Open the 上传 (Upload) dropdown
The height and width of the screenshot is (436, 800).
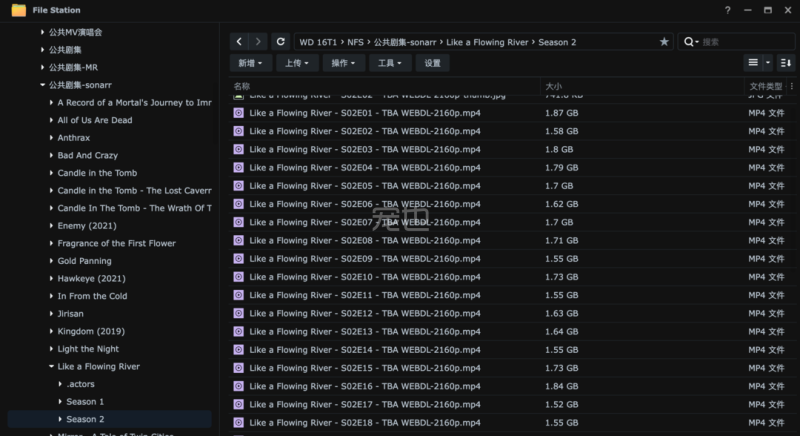[x=296, y=63]
